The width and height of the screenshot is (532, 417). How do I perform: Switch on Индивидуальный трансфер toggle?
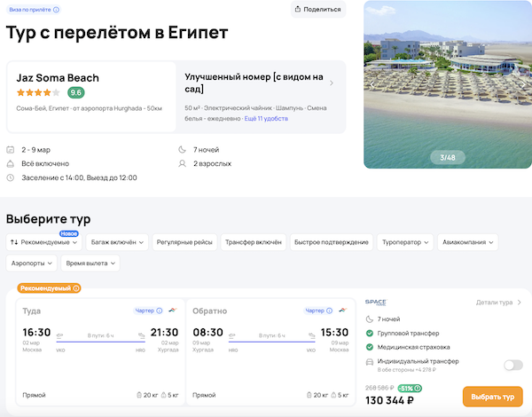512,364
